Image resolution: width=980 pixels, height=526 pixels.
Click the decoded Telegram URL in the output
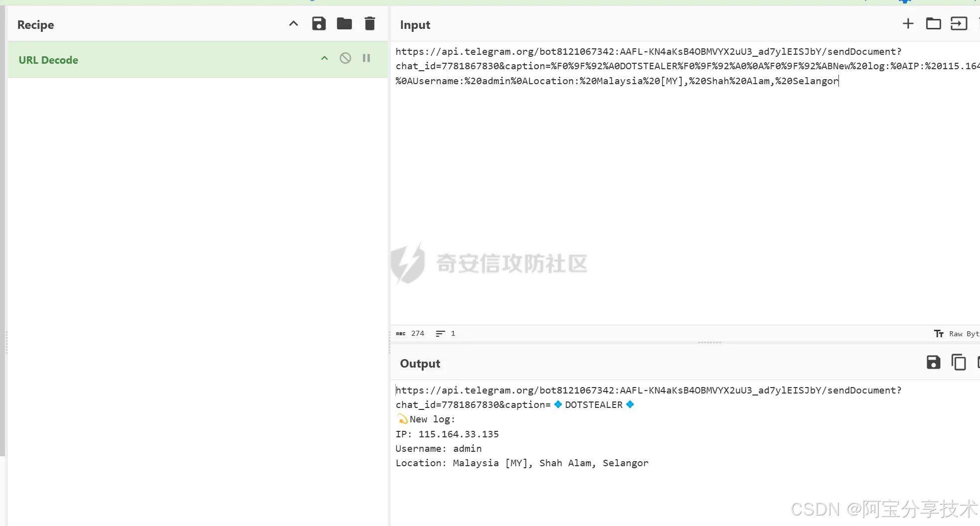(x=649, y=391)
